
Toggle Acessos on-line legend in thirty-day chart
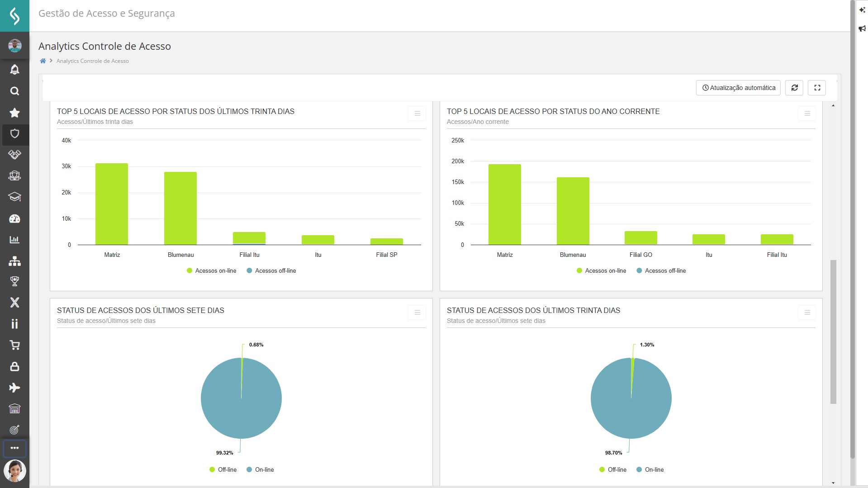(211, 271)
